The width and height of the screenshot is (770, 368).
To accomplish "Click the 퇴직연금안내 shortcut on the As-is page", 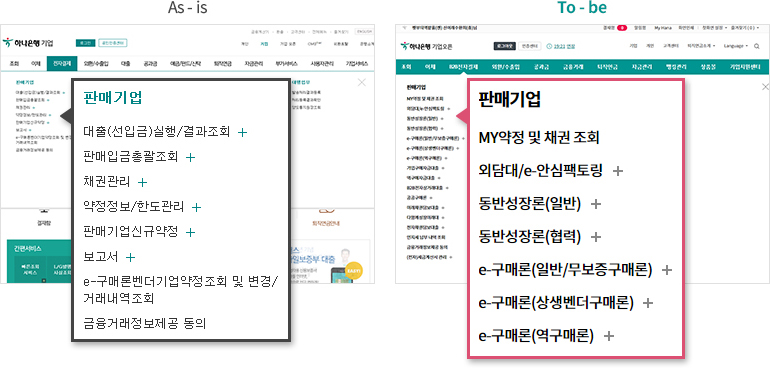I will tap(326, 223).
